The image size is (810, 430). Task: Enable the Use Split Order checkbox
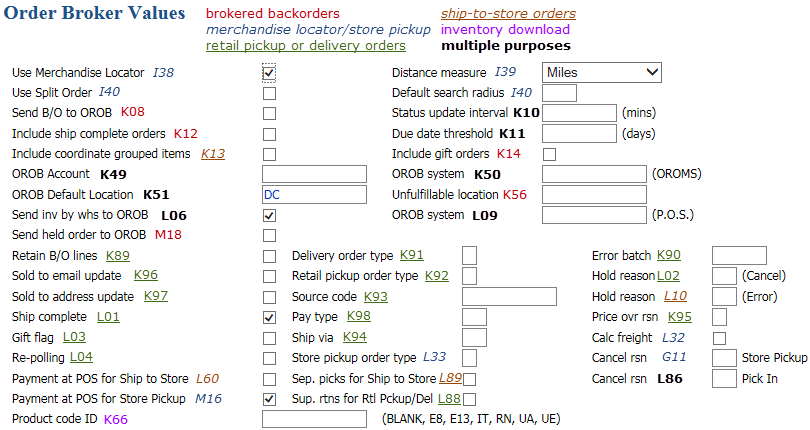[x=269, y=94]
